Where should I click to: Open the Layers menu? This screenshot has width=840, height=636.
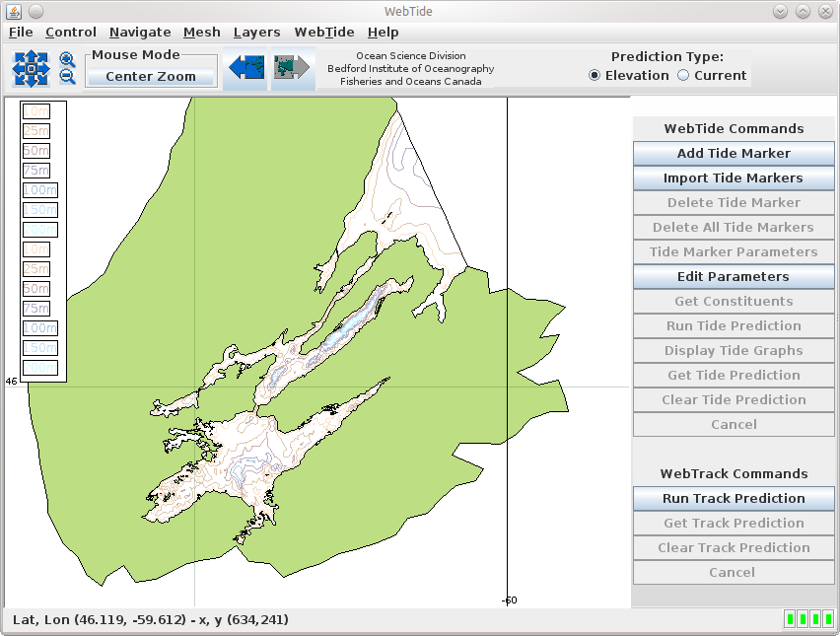(256, 33)
